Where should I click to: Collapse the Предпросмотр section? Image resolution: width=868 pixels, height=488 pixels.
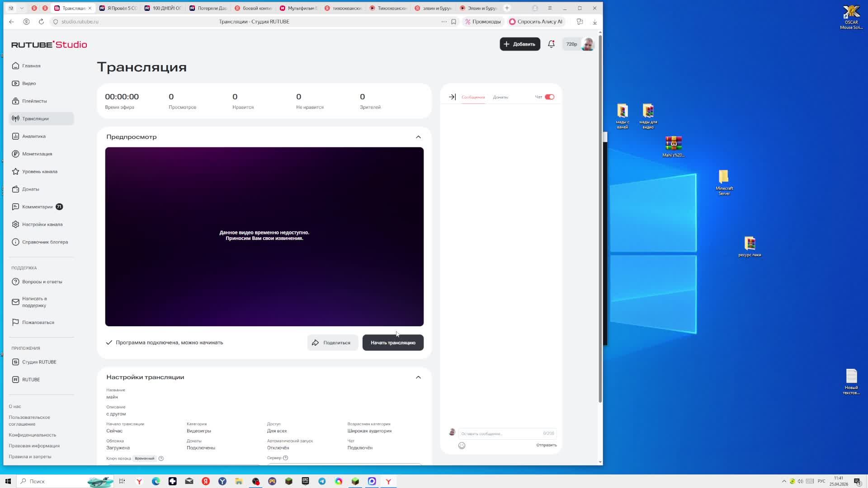418,137
